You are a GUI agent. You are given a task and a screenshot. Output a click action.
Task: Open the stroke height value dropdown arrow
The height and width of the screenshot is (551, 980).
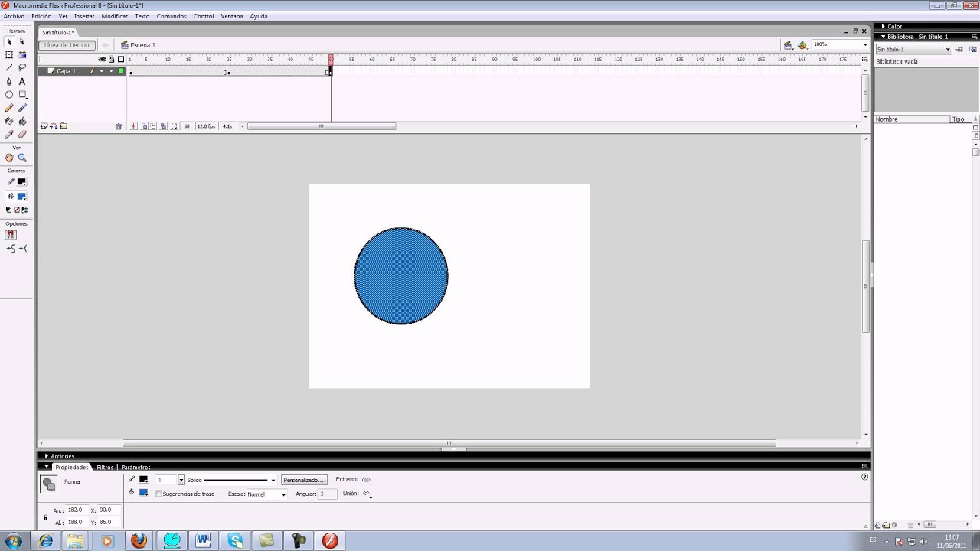click(181, 480)
